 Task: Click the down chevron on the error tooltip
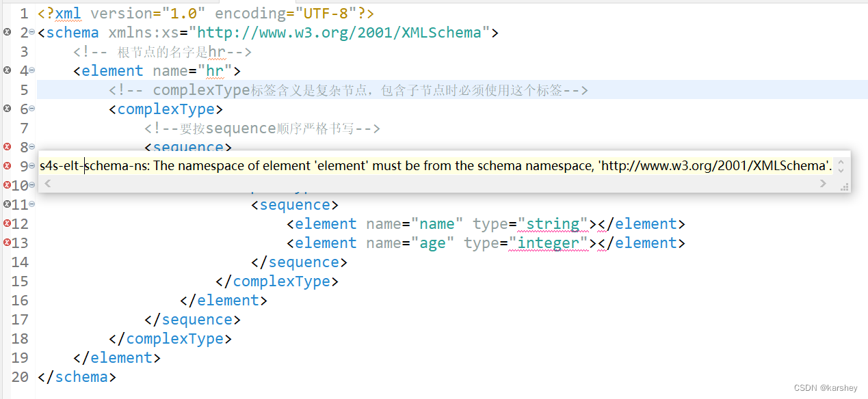click(x=841, y=171)
